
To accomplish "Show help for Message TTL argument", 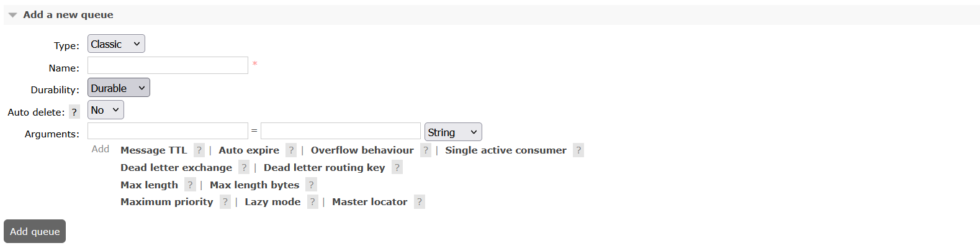I will click(x=199, y=150).
